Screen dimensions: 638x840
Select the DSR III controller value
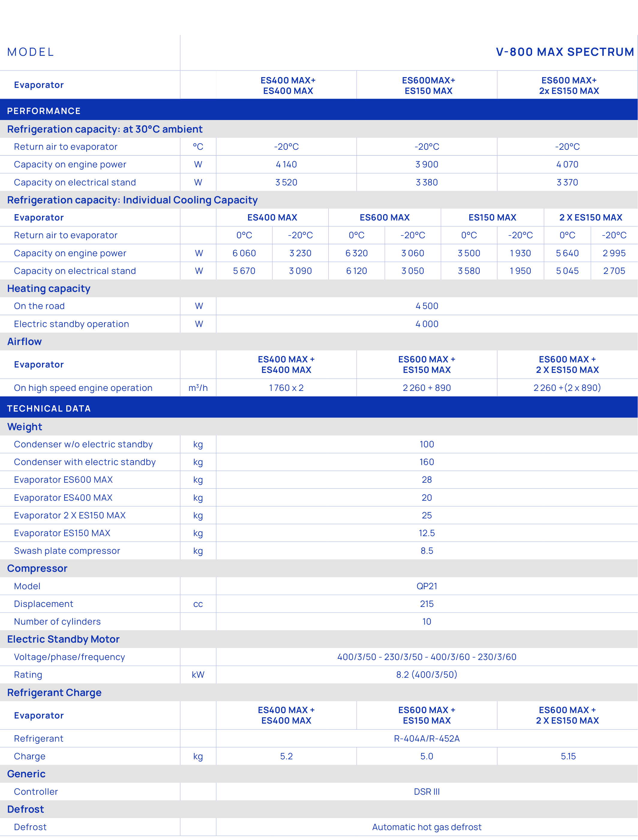click(427, 792)
